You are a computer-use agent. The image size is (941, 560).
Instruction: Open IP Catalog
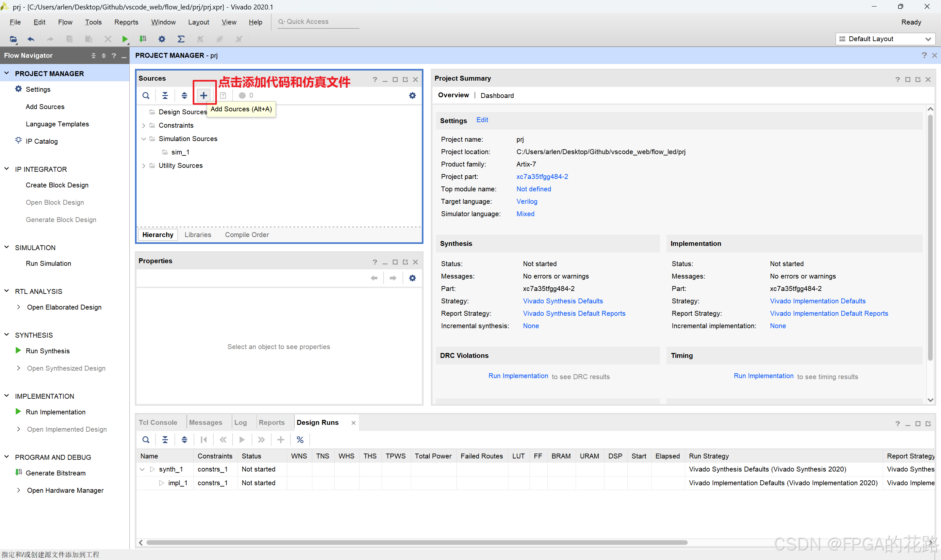click(41, 141)
